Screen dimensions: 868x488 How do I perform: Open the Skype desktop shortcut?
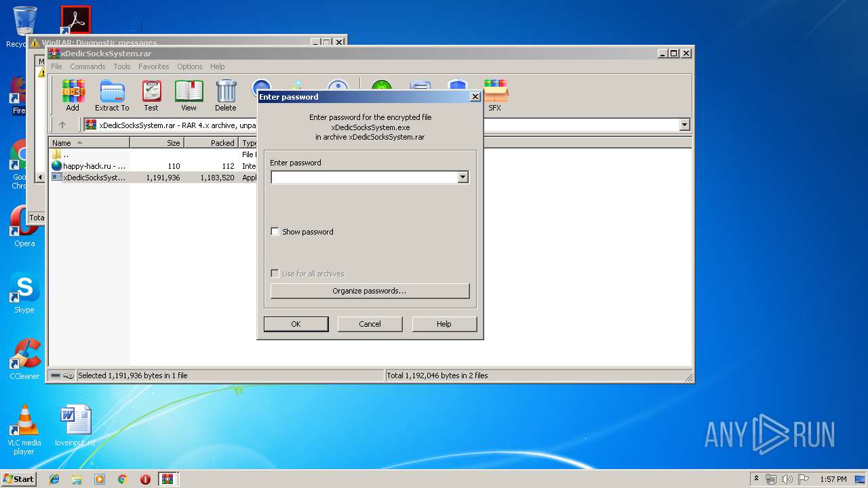[24, 293]
